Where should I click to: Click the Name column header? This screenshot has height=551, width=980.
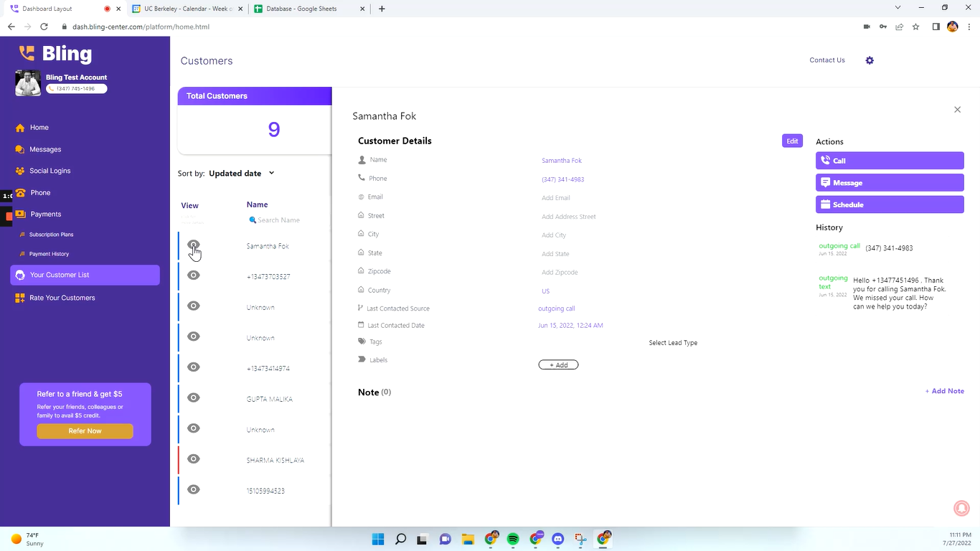click(x=257, y=204)
